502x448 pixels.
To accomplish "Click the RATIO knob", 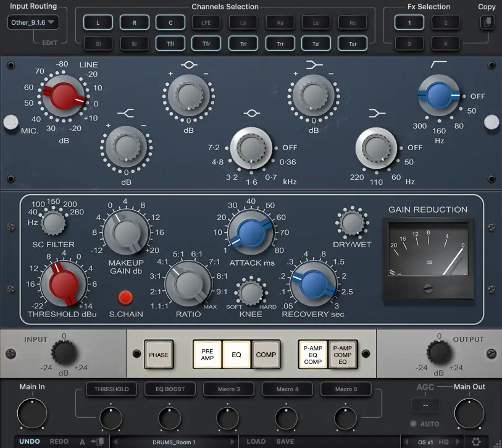I will pos(188,284).
